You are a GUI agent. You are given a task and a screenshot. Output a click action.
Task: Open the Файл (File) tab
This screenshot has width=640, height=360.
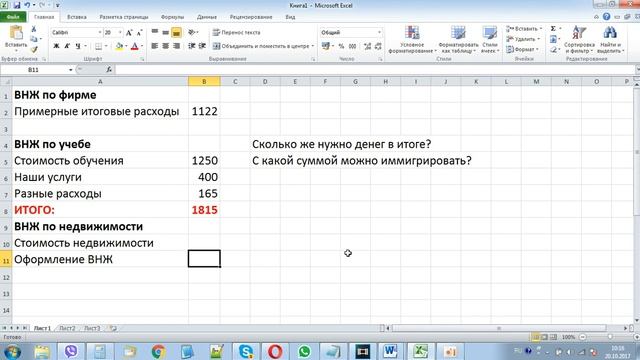13,17
